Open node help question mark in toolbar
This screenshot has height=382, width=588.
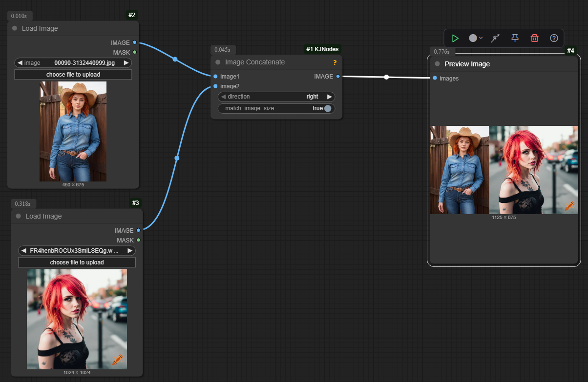click(554, 38)
